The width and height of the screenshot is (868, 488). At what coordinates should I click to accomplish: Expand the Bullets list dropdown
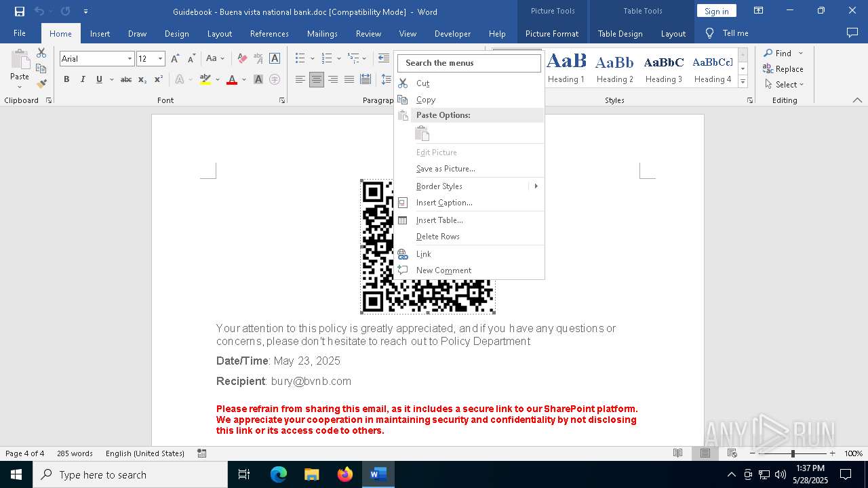pyautogui.click(x=313, y=59)
